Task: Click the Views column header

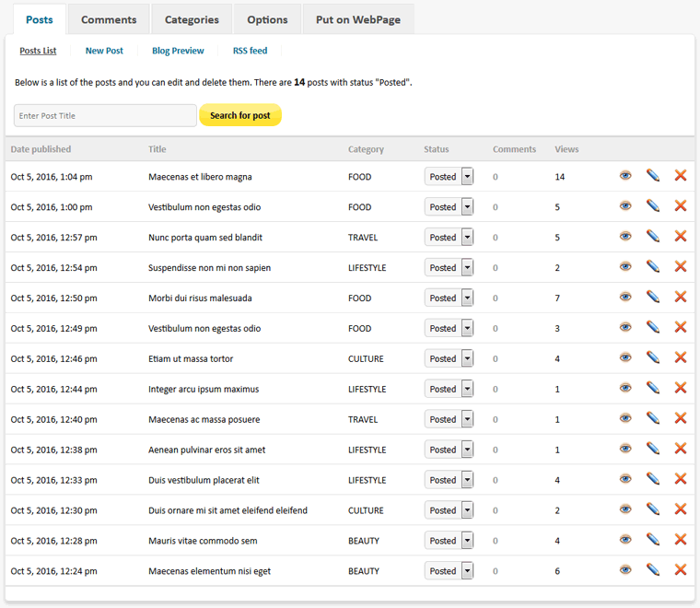Action: tap(566, 149)
